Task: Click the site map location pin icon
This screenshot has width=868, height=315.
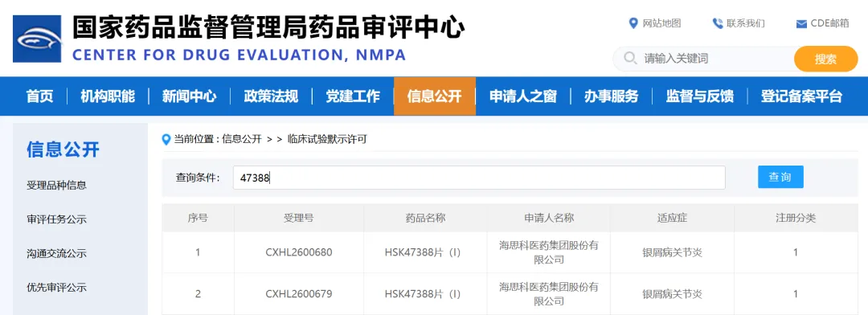Action: [634, 23]
